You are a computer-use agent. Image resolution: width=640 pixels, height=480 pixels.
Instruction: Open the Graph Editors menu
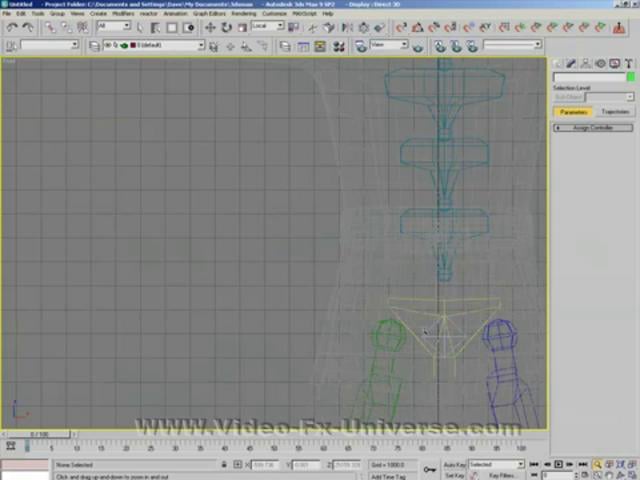tap(209, 13)
